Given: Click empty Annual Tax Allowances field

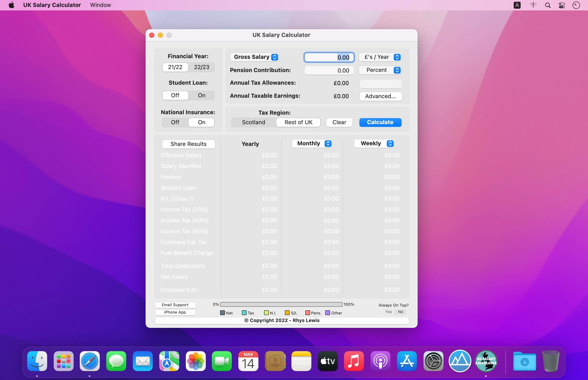Looking at the screenshot, I should [381, 83].
